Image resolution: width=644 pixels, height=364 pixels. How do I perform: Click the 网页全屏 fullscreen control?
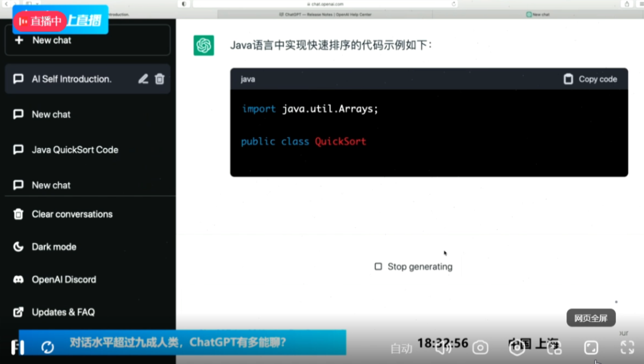(590, 318)
